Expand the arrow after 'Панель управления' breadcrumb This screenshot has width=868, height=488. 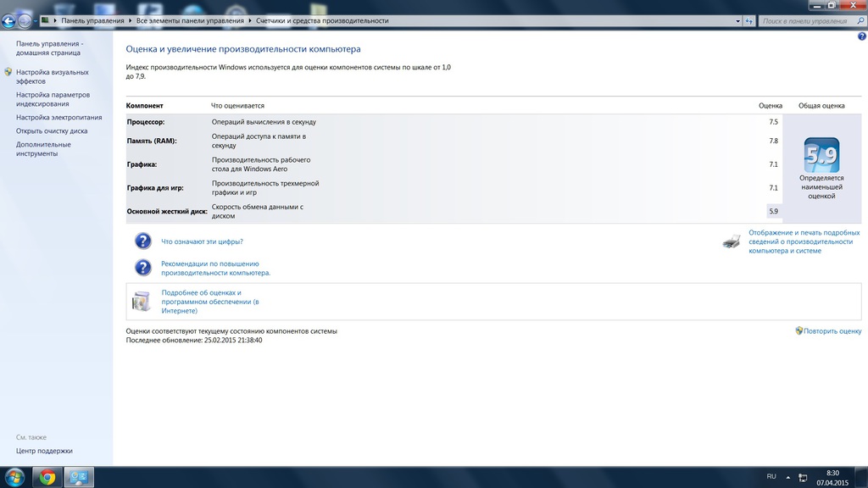coord(130,20)
